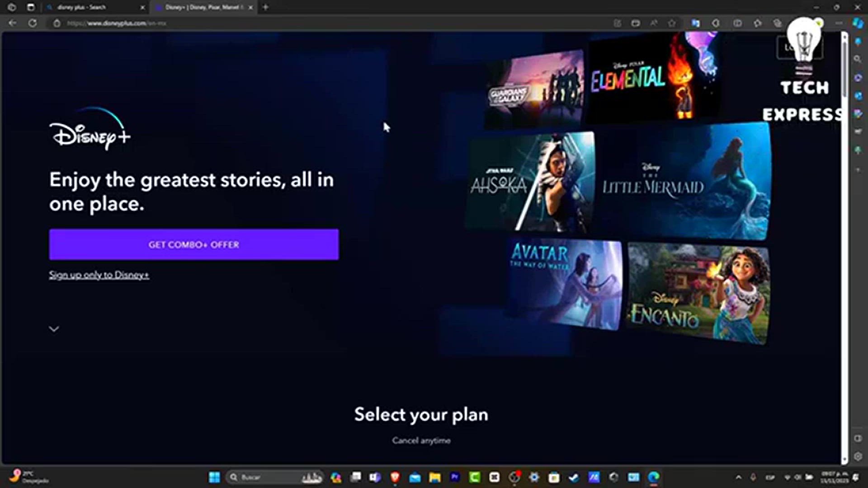
Task: Reload the Disney+ page
Action: tap(33, 23)
